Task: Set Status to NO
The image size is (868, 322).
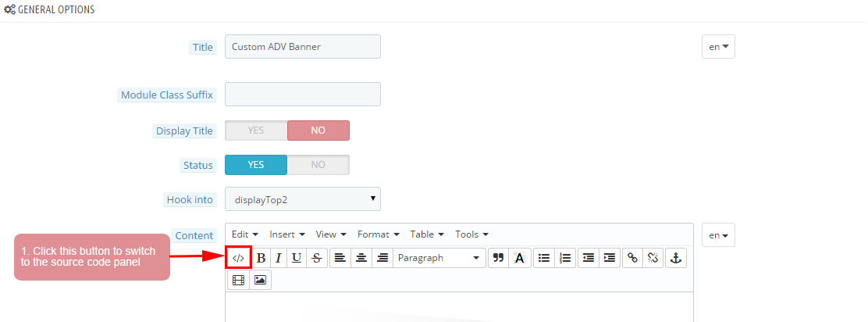Action: pos(318,165)
